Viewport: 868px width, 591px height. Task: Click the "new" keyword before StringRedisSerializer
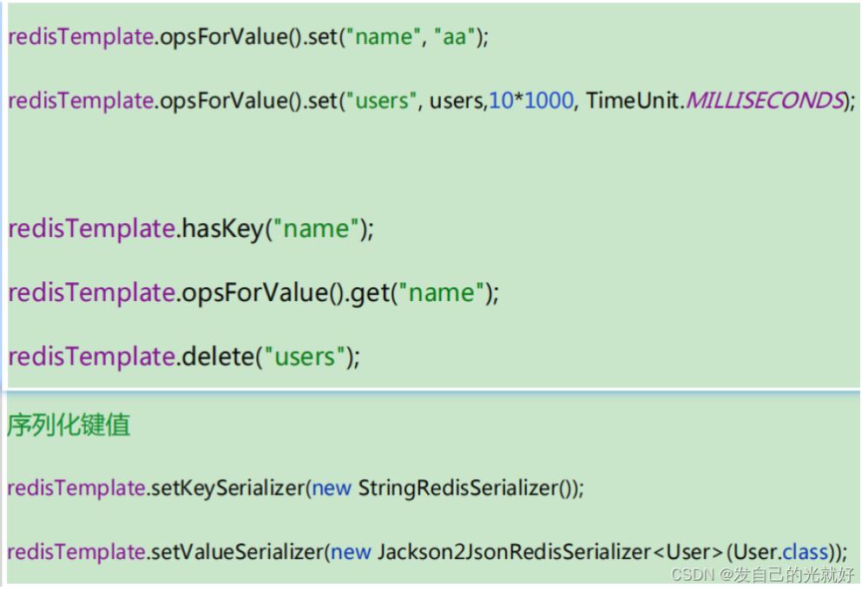332,488
